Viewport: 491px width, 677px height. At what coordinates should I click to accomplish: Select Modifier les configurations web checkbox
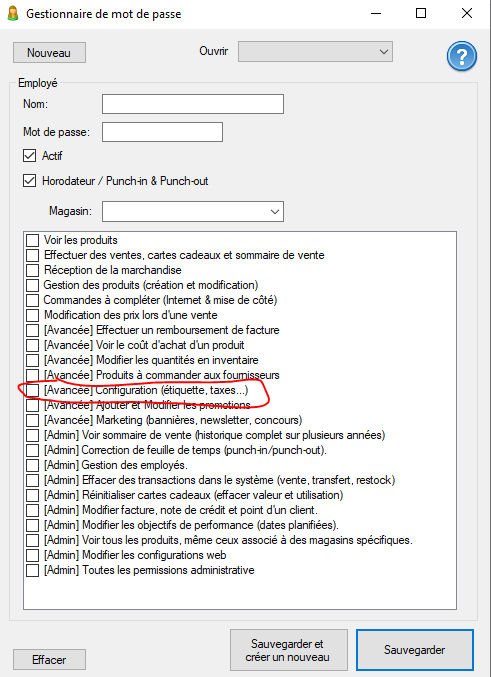pyautogui.click(x=32, y=555)
